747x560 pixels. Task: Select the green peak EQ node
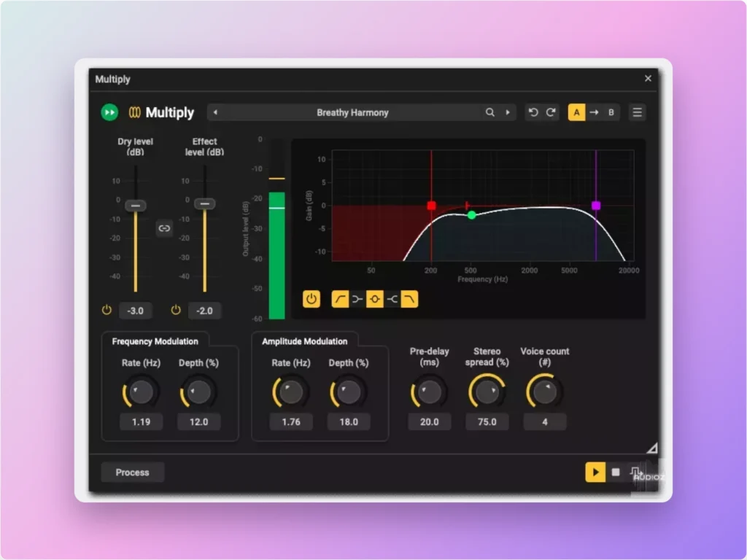(472, 215)
